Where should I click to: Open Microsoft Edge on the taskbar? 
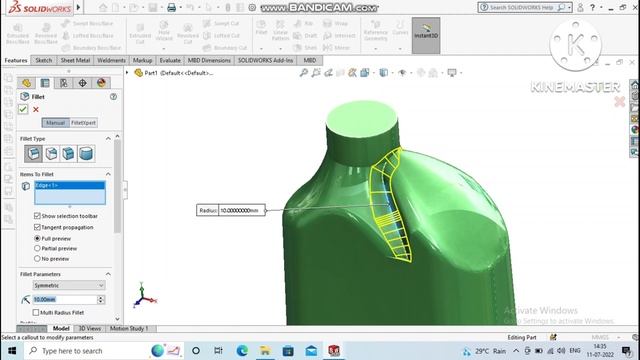[x=242, y=351]
